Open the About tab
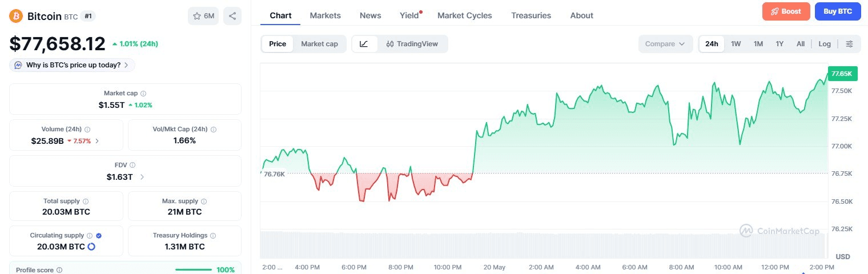The image size is (868, 274). [582, 15]
